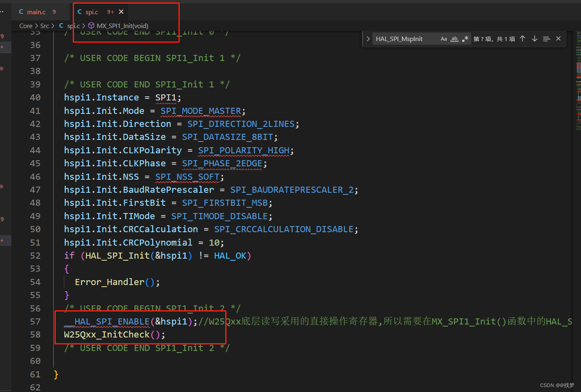
Task: Toggle Match Case in find widget
Action: pos(444,39)
